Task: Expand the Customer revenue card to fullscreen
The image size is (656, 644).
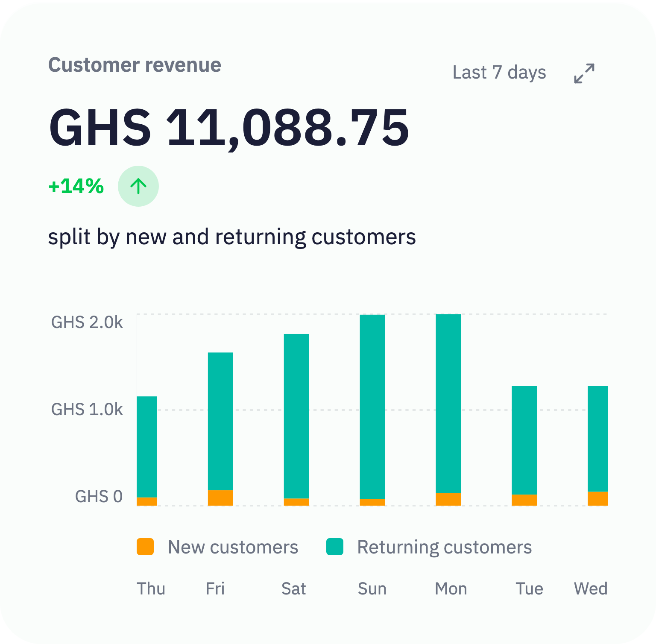Action: coord(584,73)
